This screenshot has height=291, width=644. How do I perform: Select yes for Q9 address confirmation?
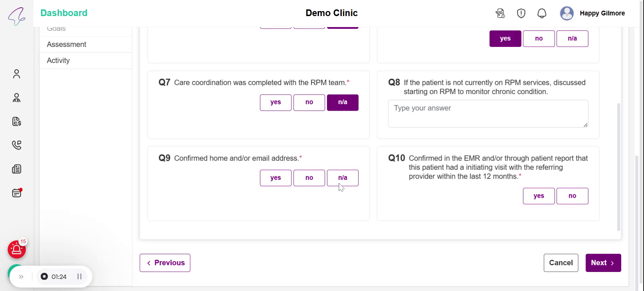[275, 178]
